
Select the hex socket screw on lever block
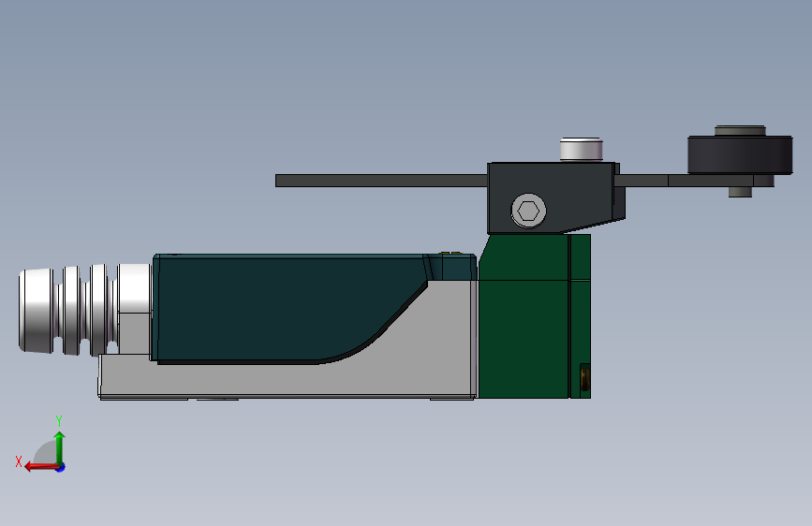click(528, 211)
